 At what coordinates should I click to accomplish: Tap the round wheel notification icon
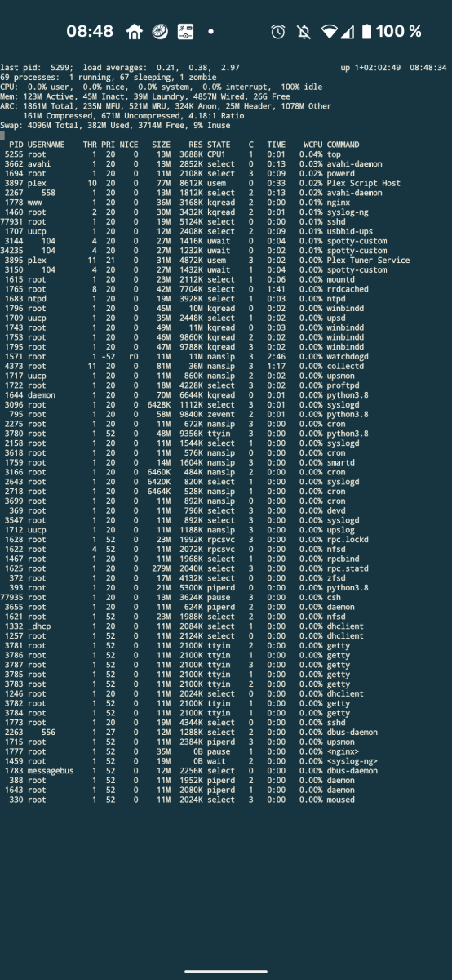(160, 32)
